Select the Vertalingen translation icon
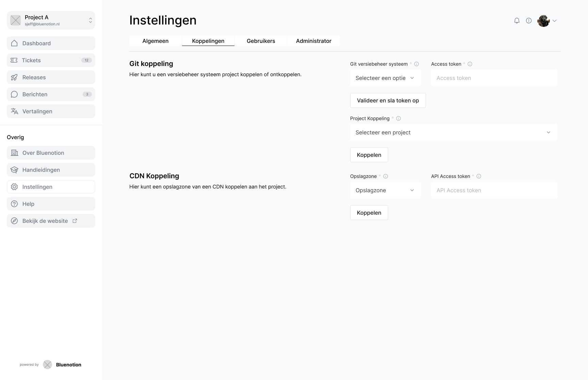 14,111
